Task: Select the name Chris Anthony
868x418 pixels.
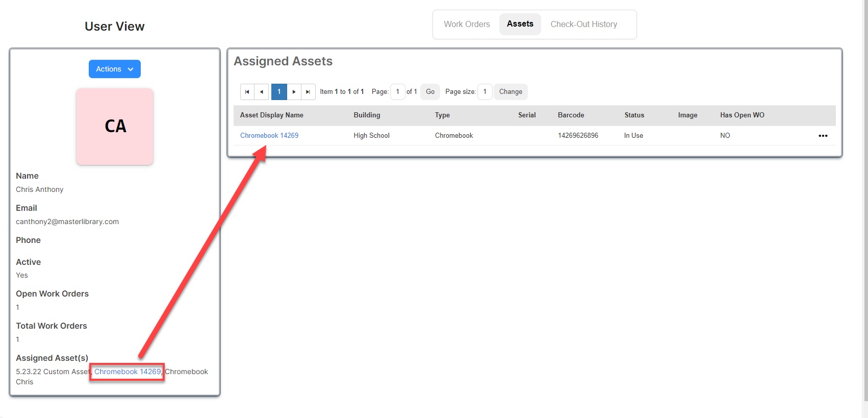Action: point(40,189)
